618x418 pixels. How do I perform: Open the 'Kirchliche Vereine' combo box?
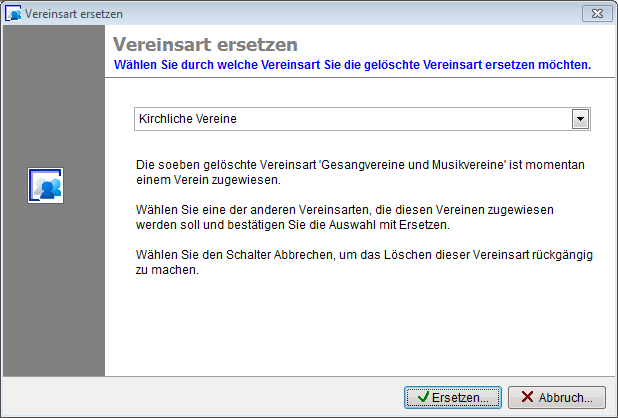352,119
